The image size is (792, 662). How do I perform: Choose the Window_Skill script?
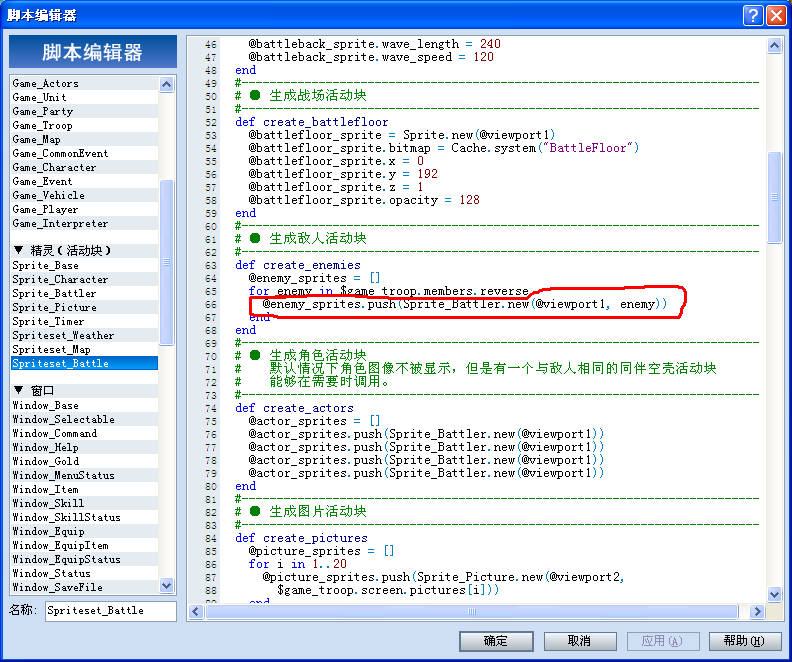(84, 503)
